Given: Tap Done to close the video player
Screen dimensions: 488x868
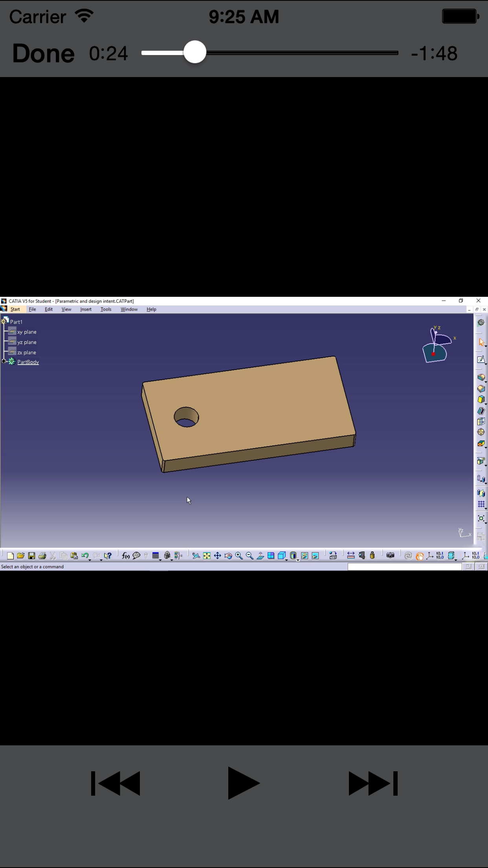Looking at the screenshot, I should click(43, 53).
